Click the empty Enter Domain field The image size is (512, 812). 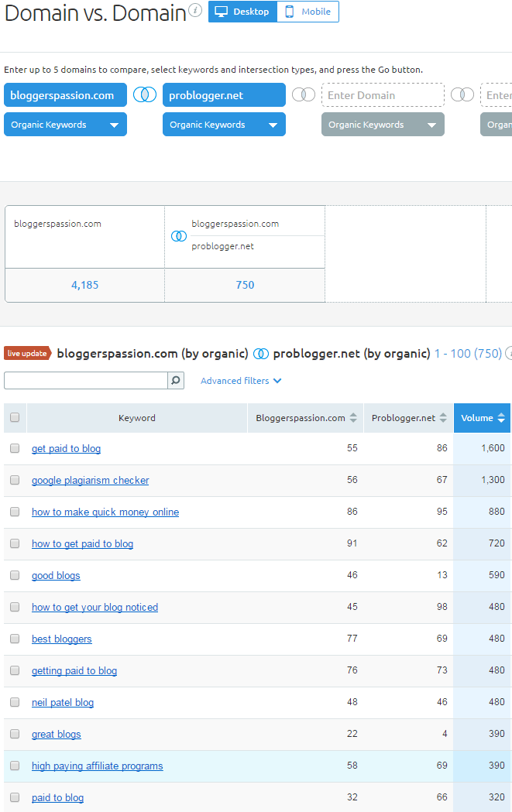383,94
